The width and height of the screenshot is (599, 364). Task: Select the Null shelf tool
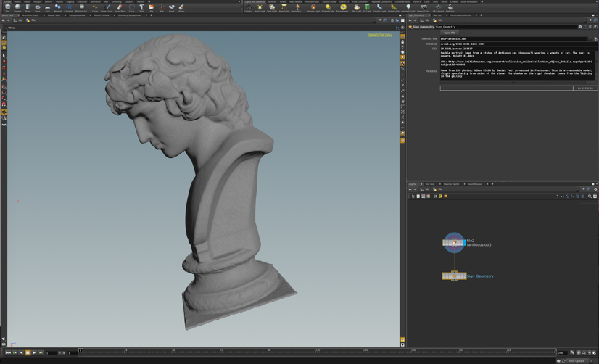point(162,8)
